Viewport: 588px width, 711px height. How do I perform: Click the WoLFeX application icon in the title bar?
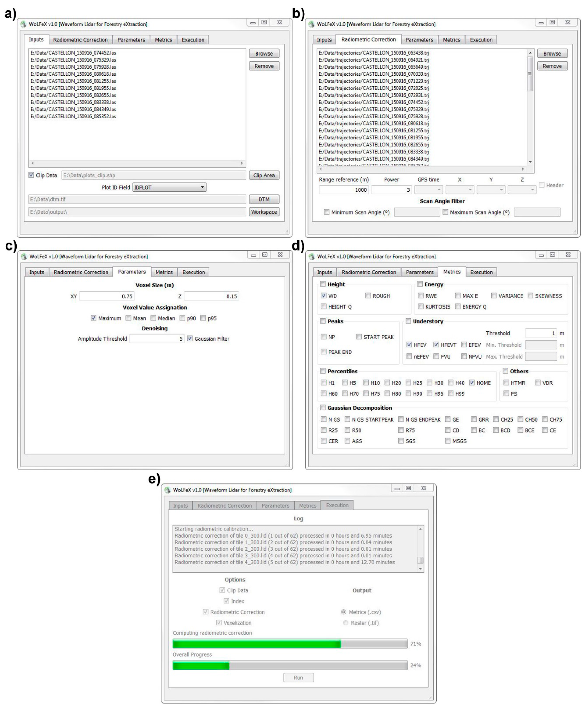[24, 24]
